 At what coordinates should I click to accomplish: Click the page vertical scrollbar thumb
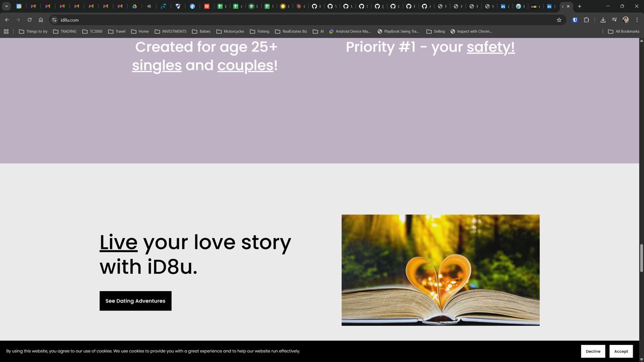click(641, 258)
